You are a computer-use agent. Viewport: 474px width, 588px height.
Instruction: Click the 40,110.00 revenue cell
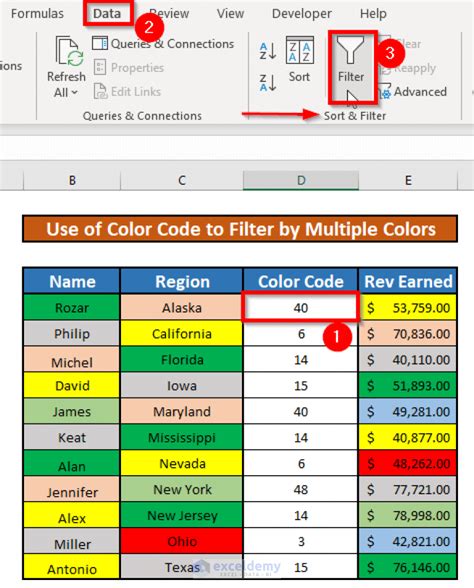pyautogui.click(x=408, y=359)
